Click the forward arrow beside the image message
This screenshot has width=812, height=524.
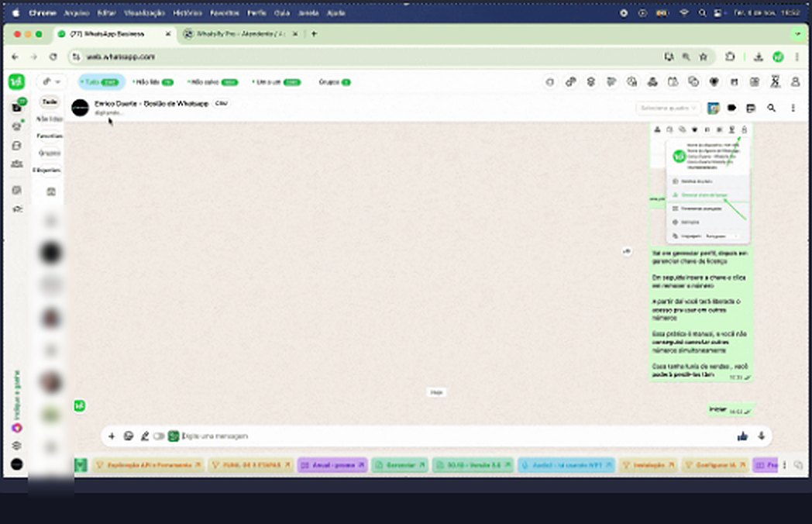[627, 251]
